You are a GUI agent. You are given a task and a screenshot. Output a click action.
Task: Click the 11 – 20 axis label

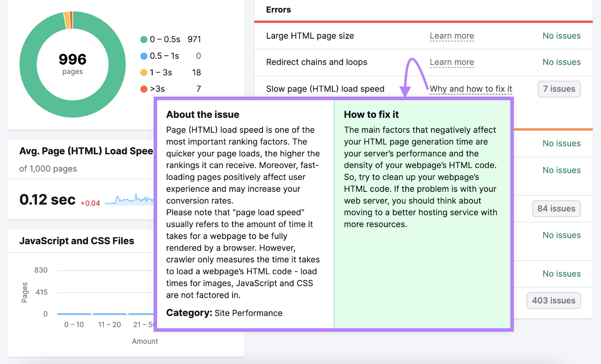109,325
